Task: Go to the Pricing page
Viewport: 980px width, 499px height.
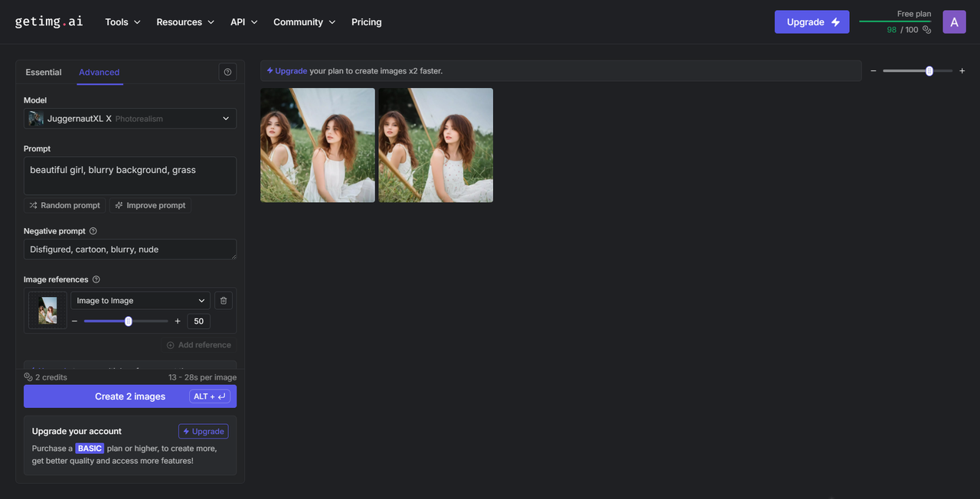Action: pyautogui.click(x=367, y=22)
